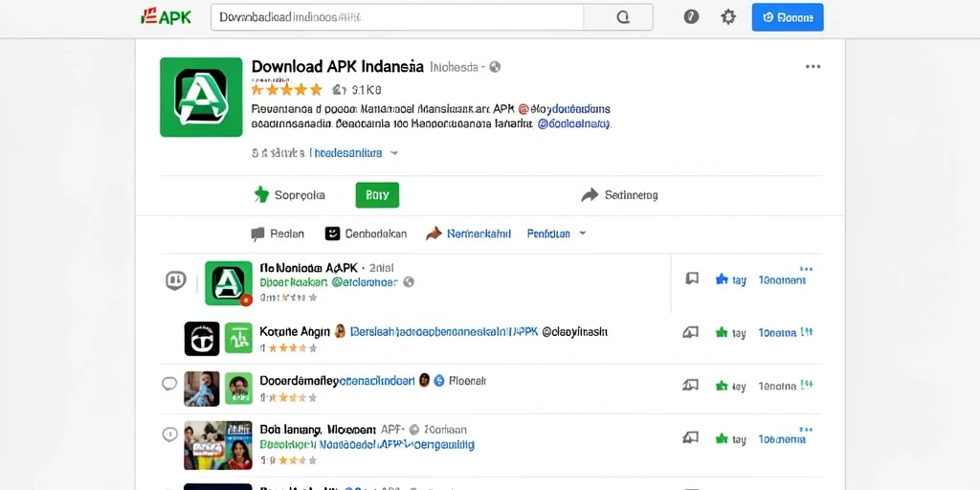Click the five-star rating of main app
This screenshot has height=490, width=980.
[287, 89]
